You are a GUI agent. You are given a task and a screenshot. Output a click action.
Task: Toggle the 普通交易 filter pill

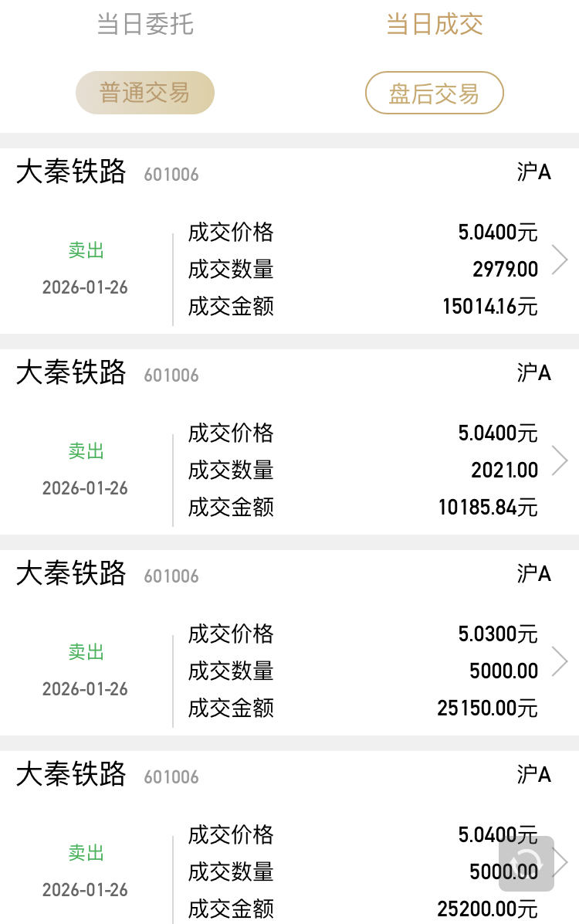(145, 93)
